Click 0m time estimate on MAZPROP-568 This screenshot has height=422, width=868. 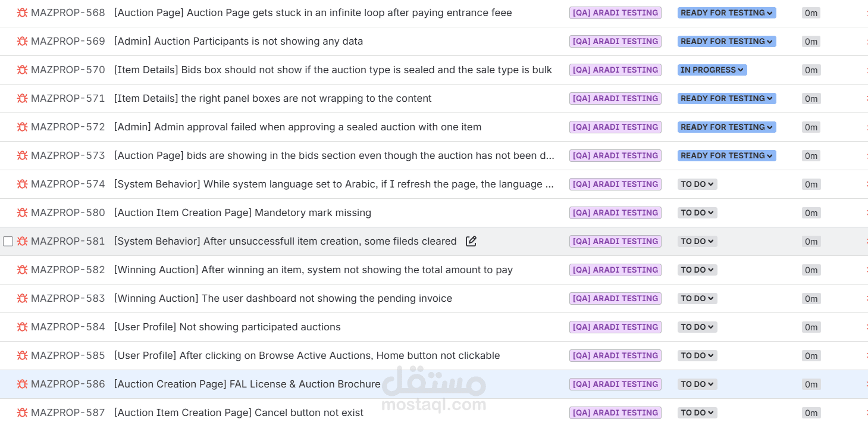click(811, 12)
